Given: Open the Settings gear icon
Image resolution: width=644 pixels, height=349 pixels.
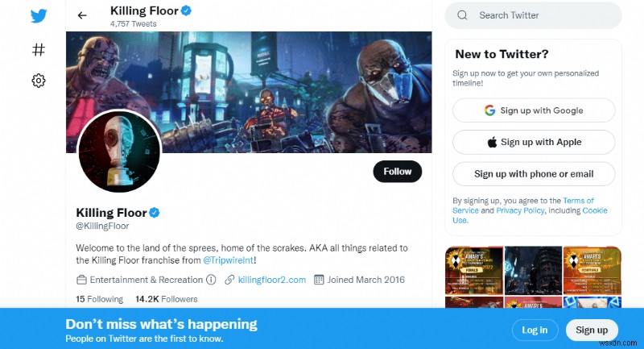Looking at the screenshot, I should 38,81.
